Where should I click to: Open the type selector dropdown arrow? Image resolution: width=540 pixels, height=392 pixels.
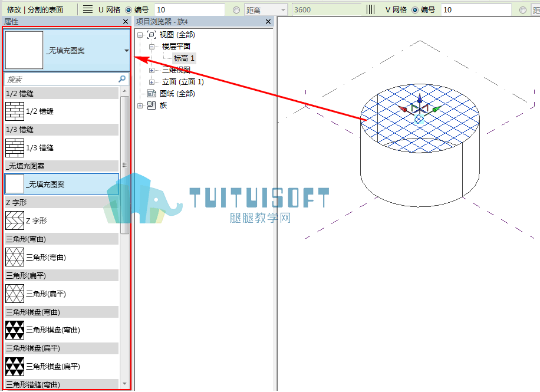pyautogui.click(x=126, y=51)
